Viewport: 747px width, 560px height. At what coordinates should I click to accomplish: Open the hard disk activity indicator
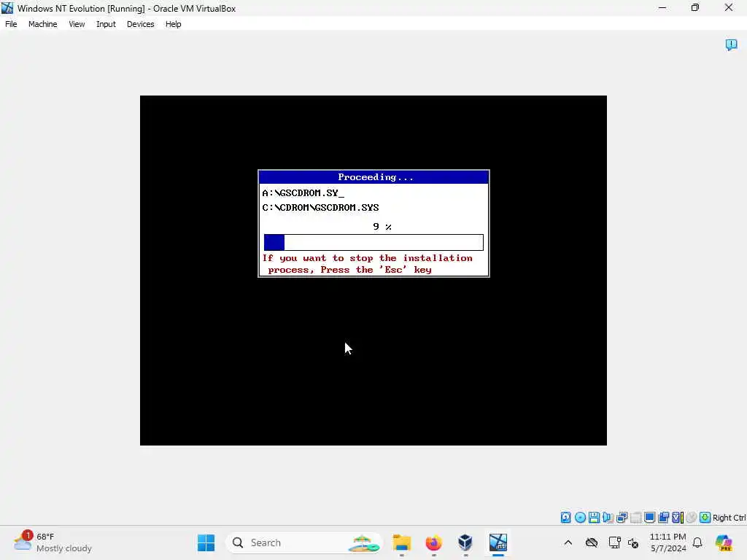(x=565, y=518)
